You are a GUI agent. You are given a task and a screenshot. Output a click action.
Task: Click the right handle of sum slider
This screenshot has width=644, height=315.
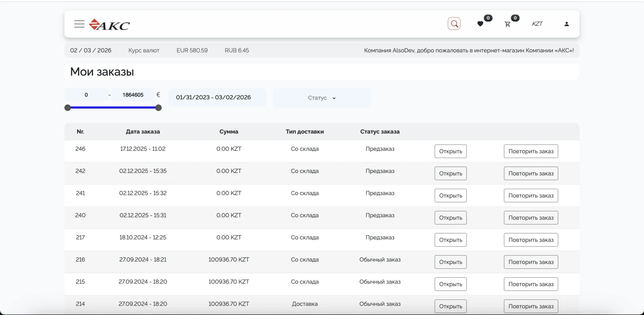(x=158, y=108)
